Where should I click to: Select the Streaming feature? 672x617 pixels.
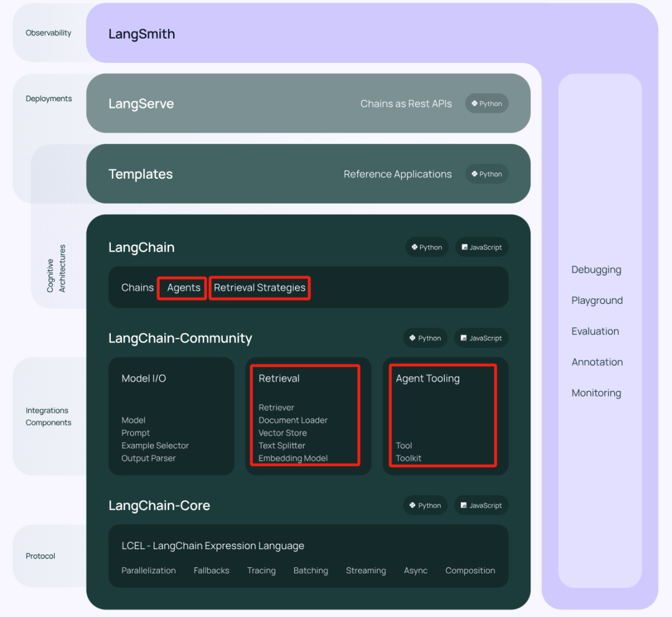[x=366, y=571]
